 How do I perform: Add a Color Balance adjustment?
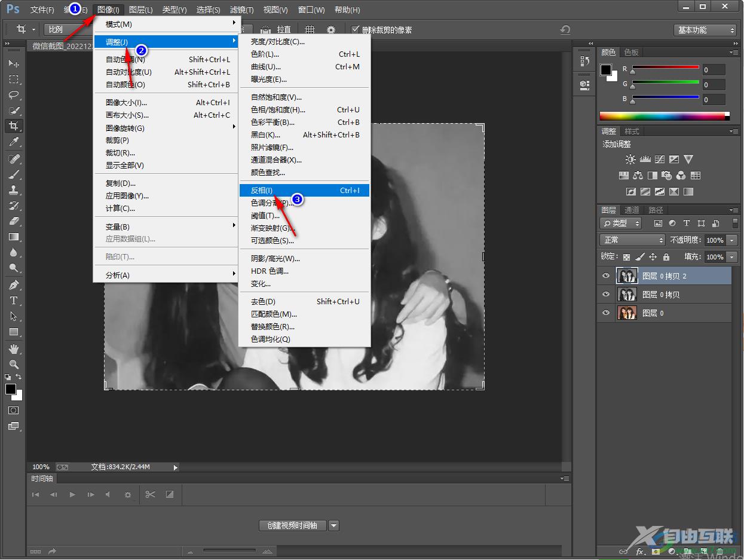point(638,176)
